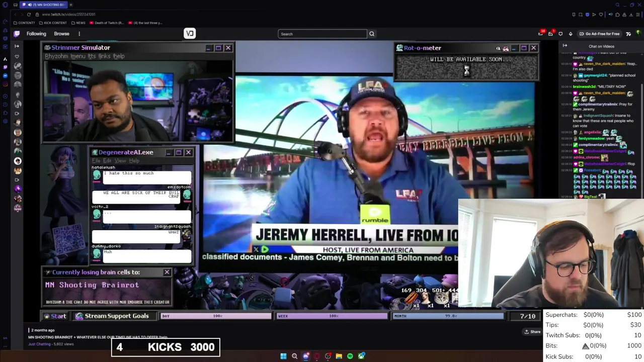
Task: Expand the Twitch left sidebar arrow
Action: pyautogui.click(x=17, y=46)
